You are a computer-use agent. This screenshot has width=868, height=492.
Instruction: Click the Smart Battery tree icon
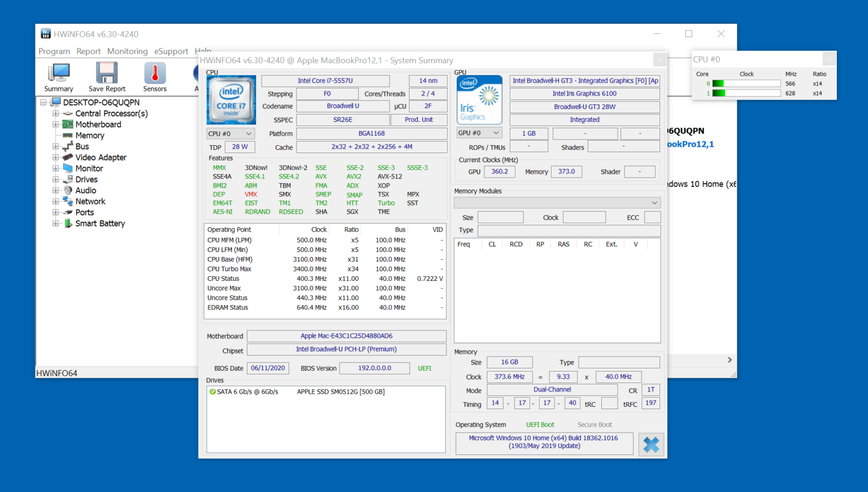click(x=68, y=223)
